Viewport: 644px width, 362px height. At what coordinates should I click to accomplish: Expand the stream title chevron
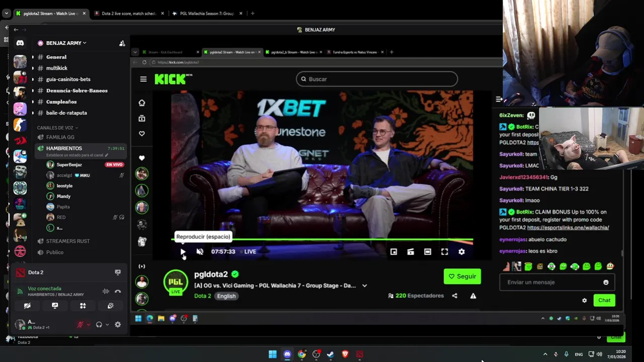(x=364, y=286)
